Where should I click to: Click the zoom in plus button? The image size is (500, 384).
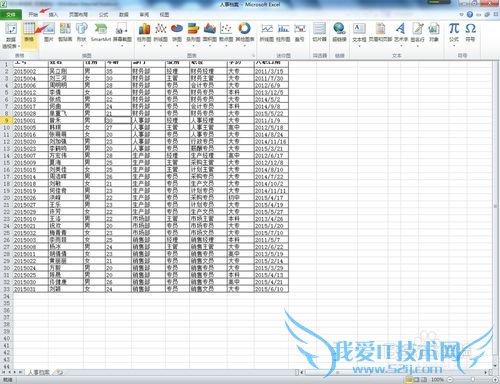495,379
